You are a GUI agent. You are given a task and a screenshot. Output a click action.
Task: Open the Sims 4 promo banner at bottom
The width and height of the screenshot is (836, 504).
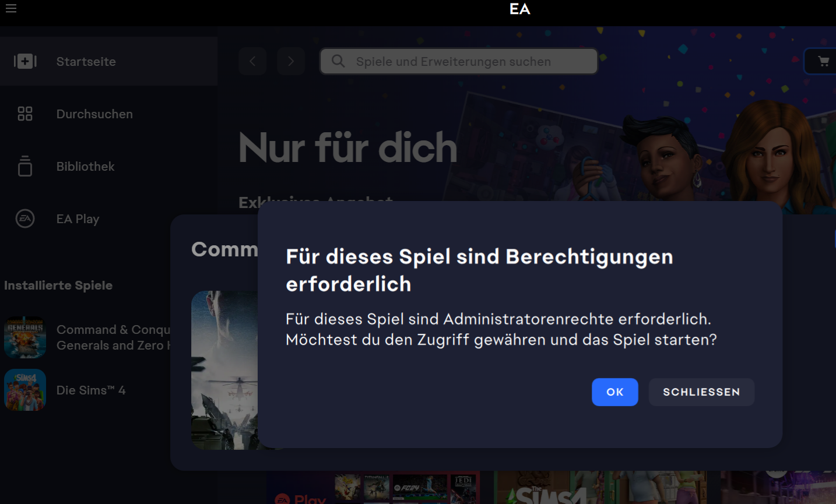pos(600,488)
